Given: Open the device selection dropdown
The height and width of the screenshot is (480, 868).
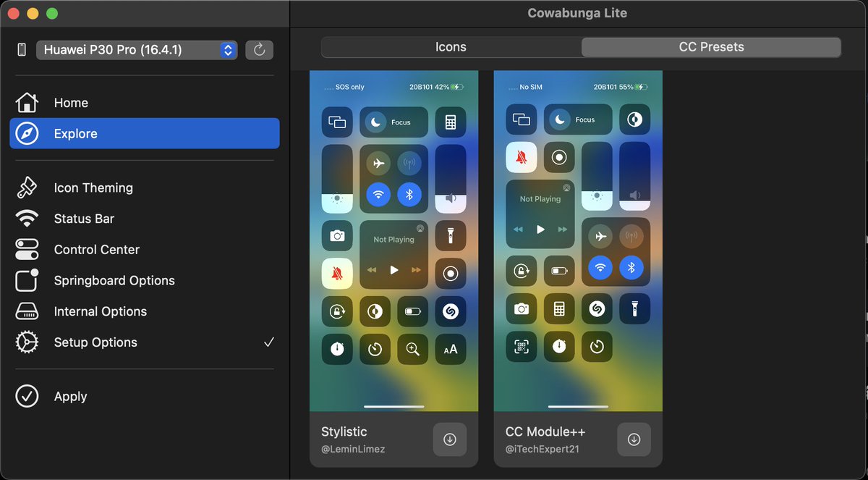Looking at the screenshot, I should coord(137,50).
